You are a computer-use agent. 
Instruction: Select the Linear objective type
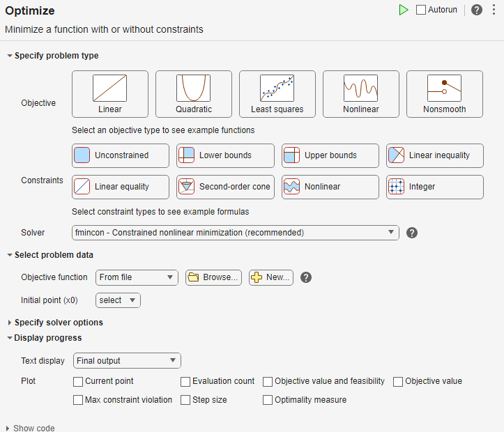[110, 93]
